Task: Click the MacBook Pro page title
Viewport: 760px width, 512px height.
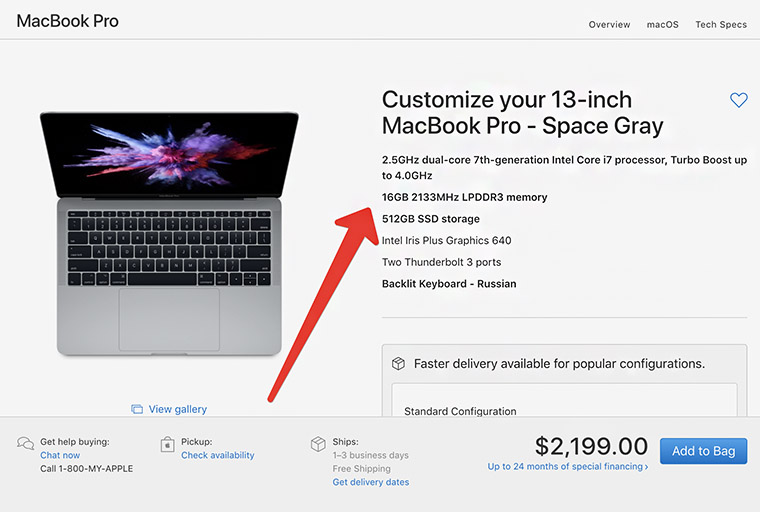Action: click(67, 21)
